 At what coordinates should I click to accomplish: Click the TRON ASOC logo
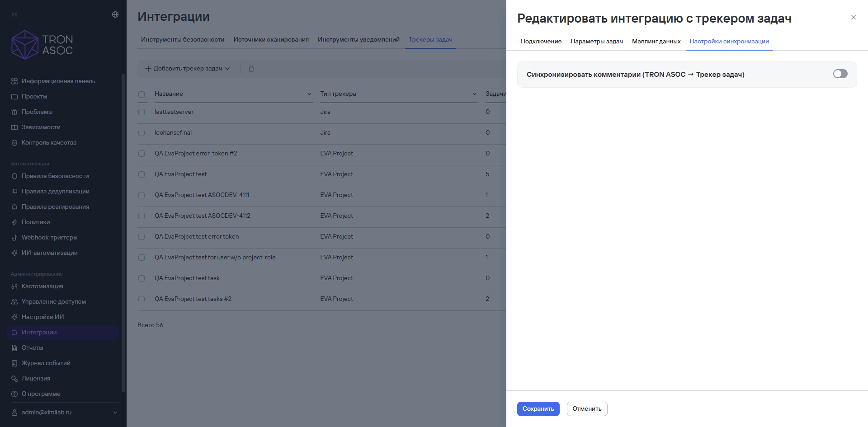[x=42, y=45]
